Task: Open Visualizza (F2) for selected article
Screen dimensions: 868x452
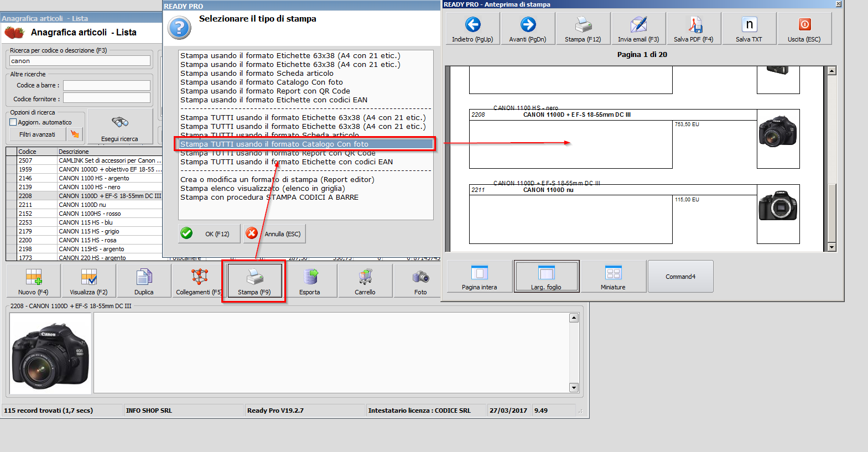Action: tap(89, 281)
